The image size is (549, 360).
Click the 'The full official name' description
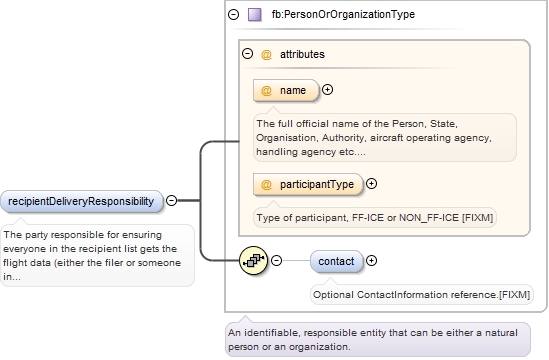[385, 138]
